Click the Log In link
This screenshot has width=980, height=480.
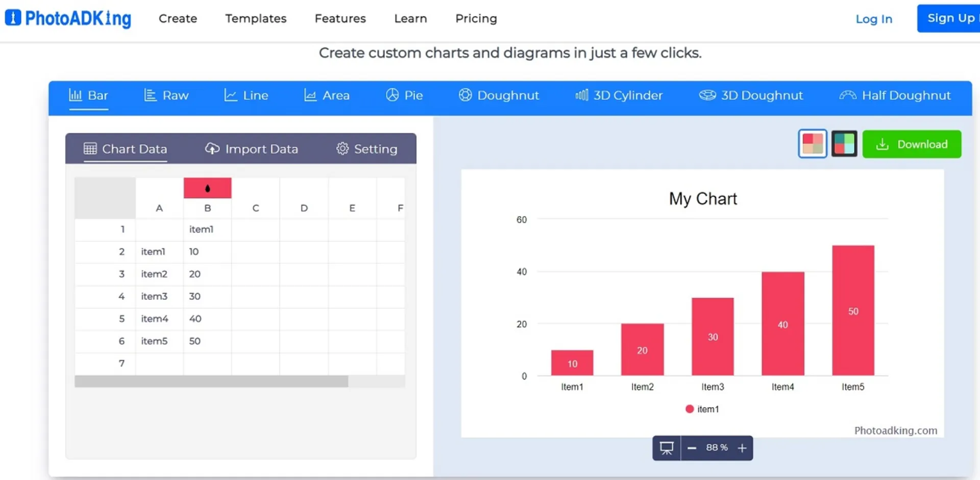point(873,19)
